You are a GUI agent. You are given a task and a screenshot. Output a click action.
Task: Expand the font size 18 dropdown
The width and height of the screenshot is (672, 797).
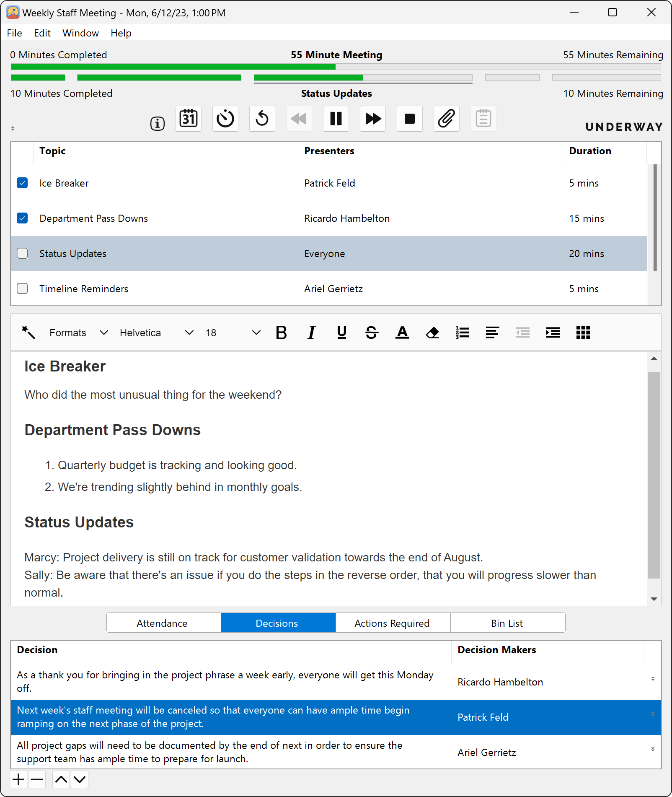(x=233, y=333)
